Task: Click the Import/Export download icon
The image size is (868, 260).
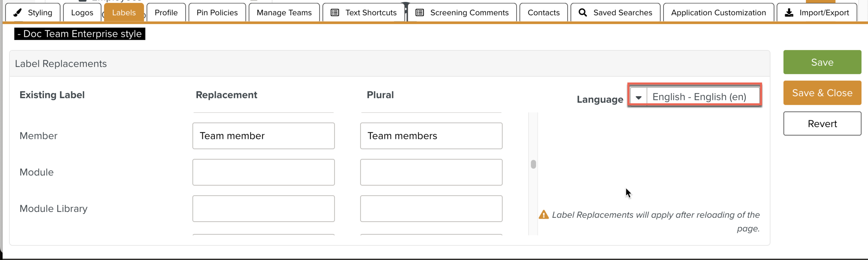Action: pyautogui.click(x=789, y=13)
